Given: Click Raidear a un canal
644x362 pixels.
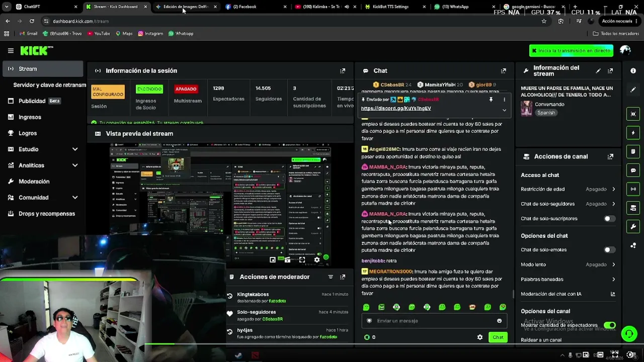Looking at the screenshot, I should click(x=541, y=340).
